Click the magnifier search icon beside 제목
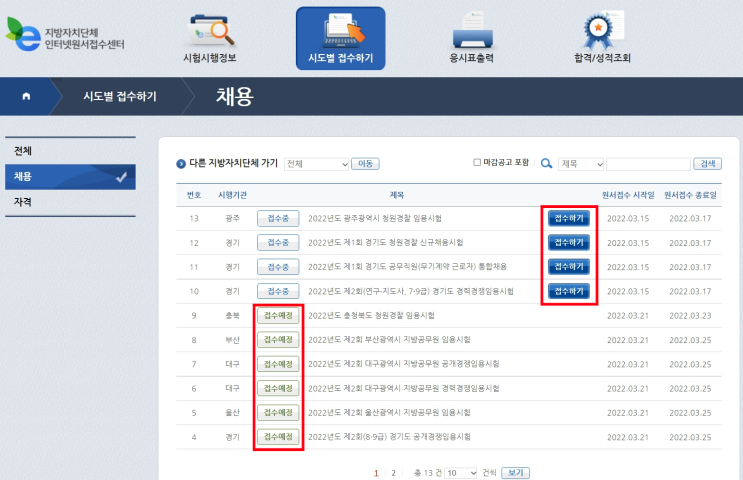743x480 pixels. 546,163
